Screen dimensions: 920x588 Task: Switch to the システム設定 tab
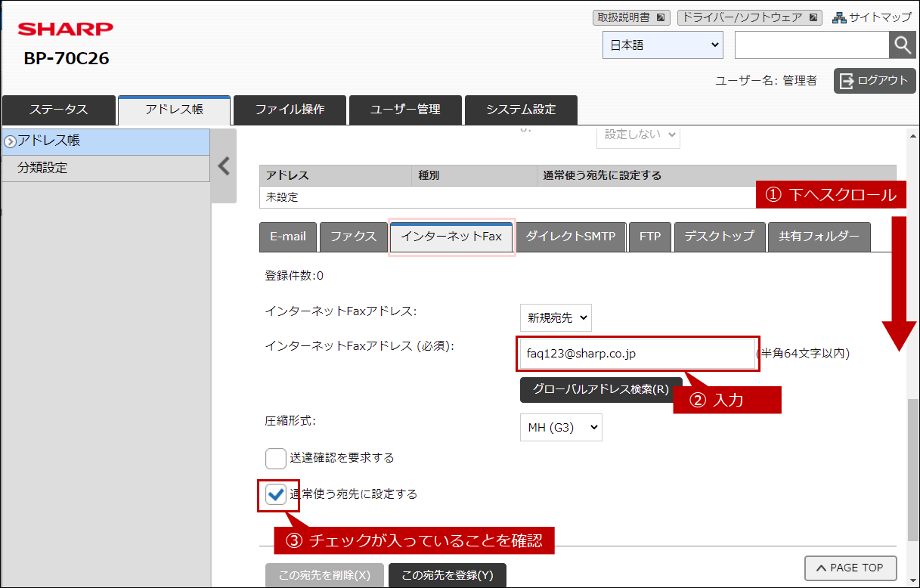[x=521, y=110]
